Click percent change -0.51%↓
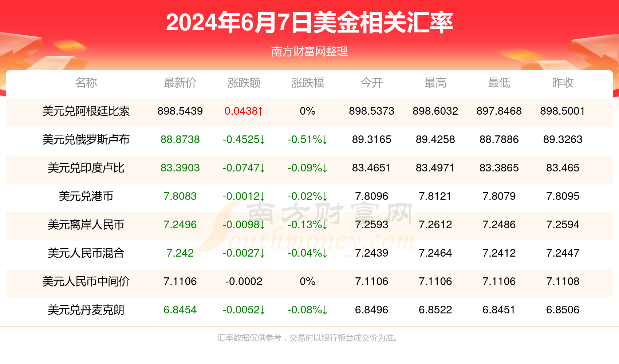Viewport: 619px width, 364px height. (x=307, y=139)
